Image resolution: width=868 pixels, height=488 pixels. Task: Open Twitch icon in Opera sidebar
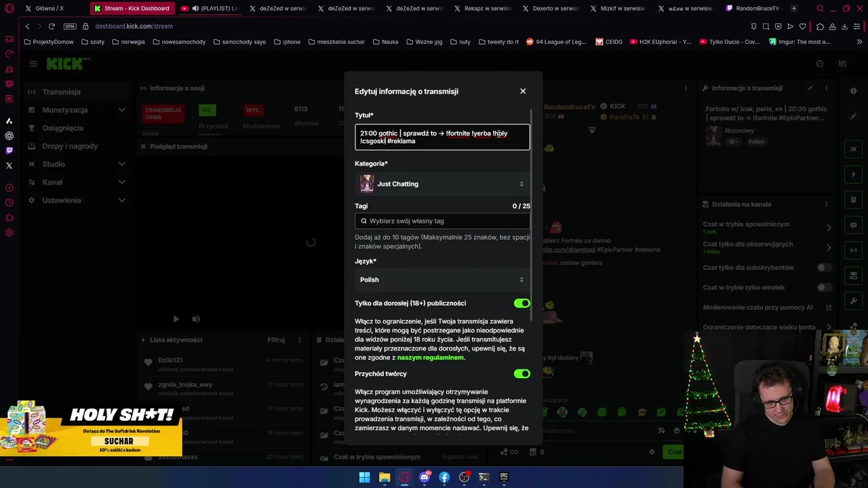coord(9,150)
